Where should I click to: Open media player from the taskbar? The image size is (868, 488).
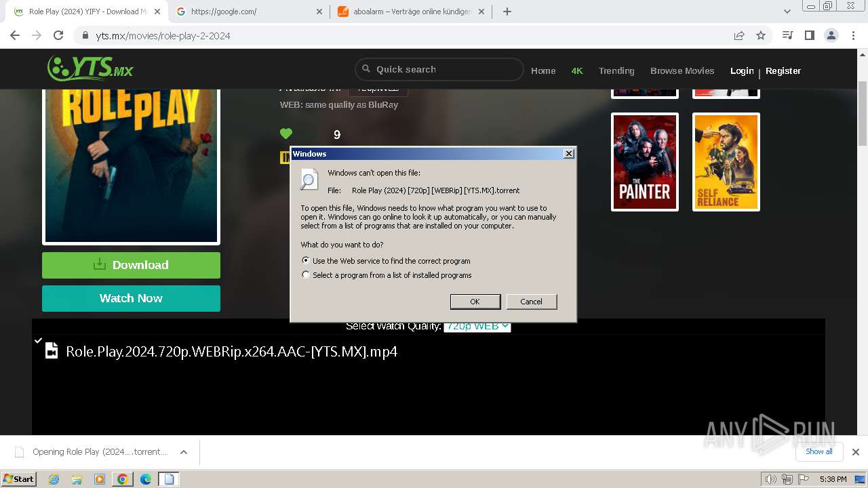100,479
